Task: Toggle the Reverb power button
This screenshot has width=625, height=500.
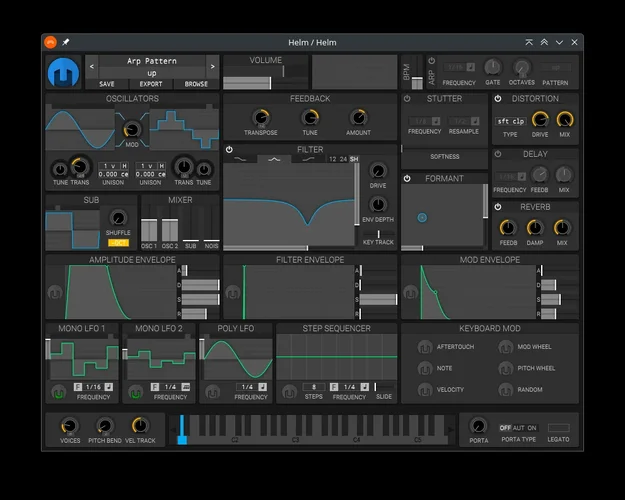Action: click(497, 207)
